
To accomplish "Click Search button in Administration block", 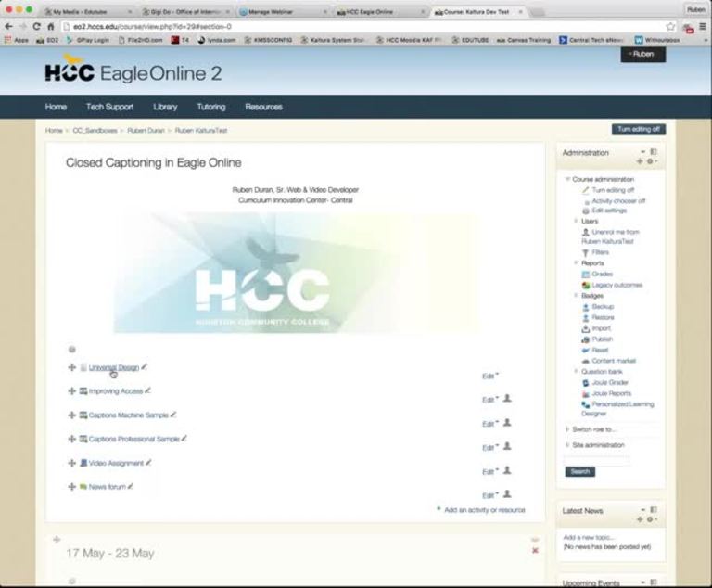I will click(x=579, y=471).
